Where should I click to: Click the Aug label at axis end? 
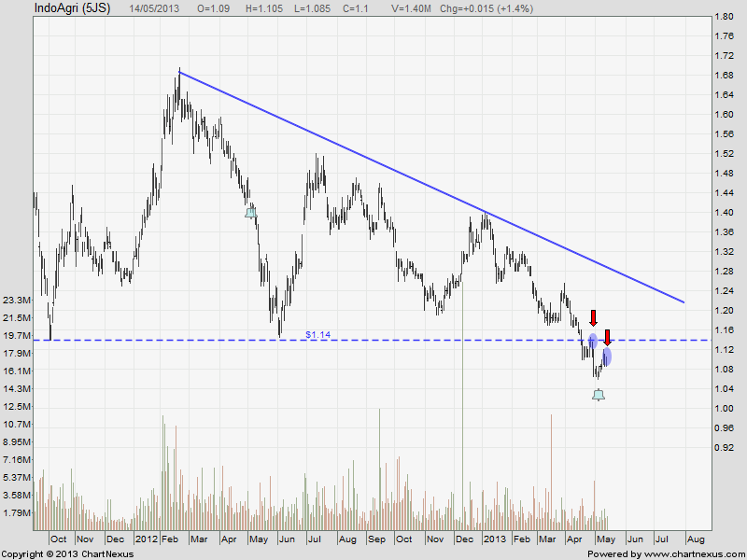[695, 539]
